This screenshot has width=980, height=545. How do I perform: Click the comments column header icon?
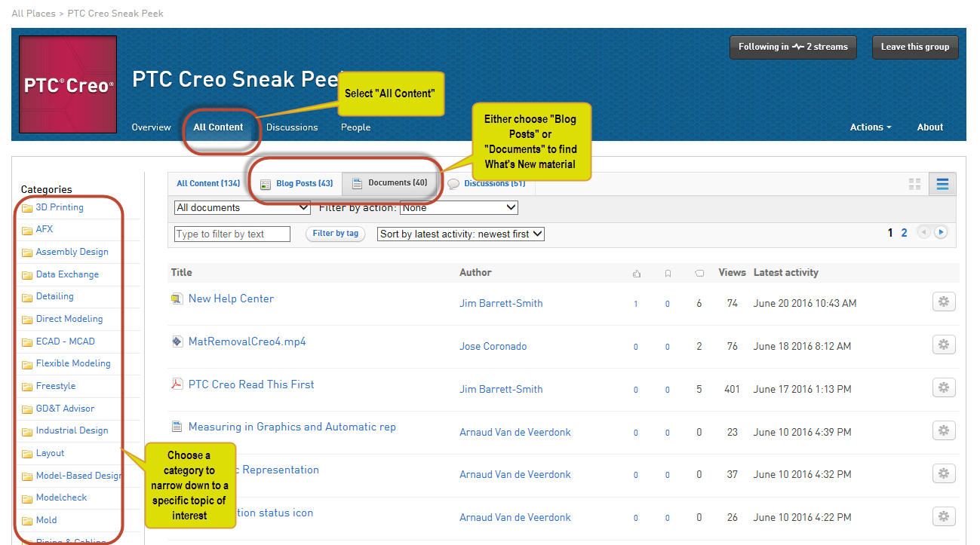coord(699,274)
